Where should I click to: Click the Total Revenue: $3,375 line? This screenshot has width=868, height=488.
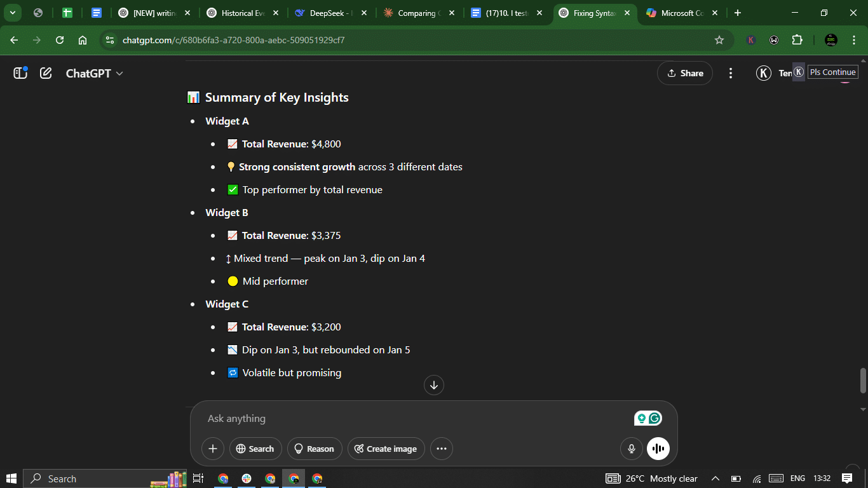pyautogui.click(x=284, y=235)
